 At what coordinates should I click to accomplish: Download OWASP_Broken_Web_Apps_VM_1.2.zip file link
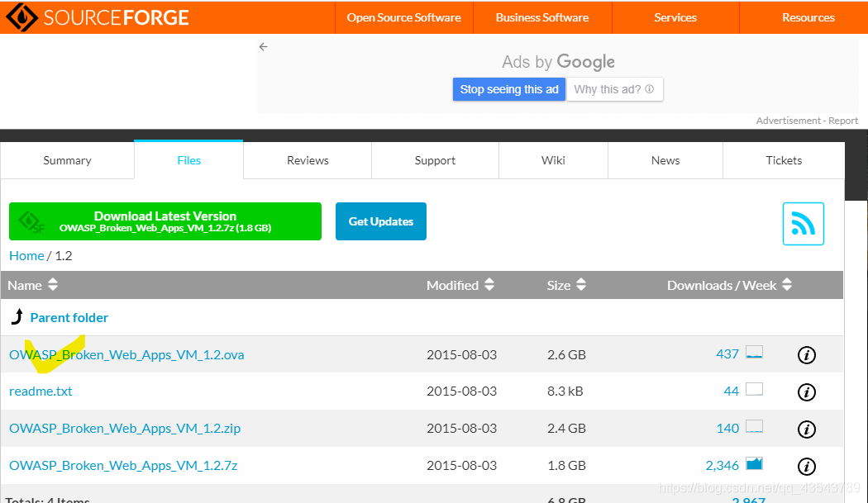click(x=125, y=429)
